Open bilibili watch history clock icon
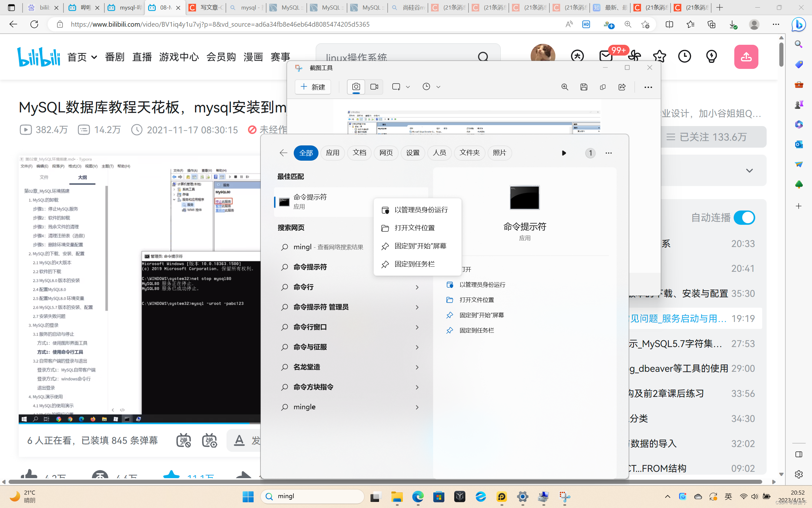Screen dimensions: 812x508 pos(684,57)
